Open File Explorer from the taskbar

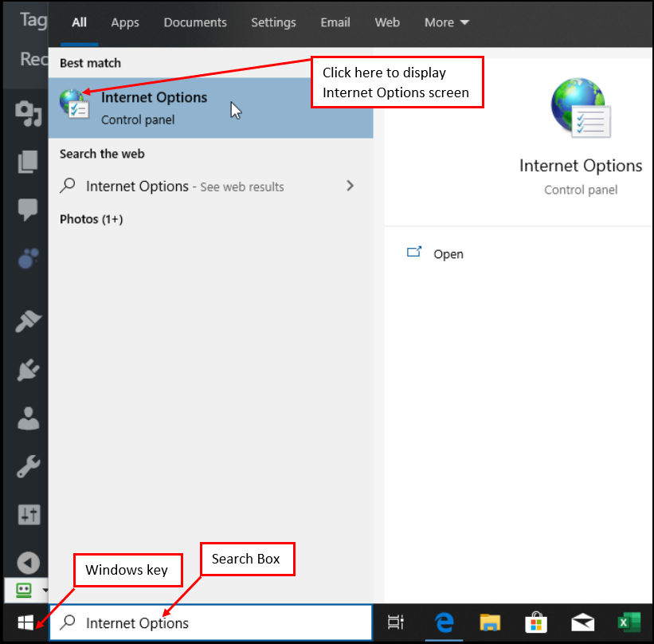coord(490,622)
